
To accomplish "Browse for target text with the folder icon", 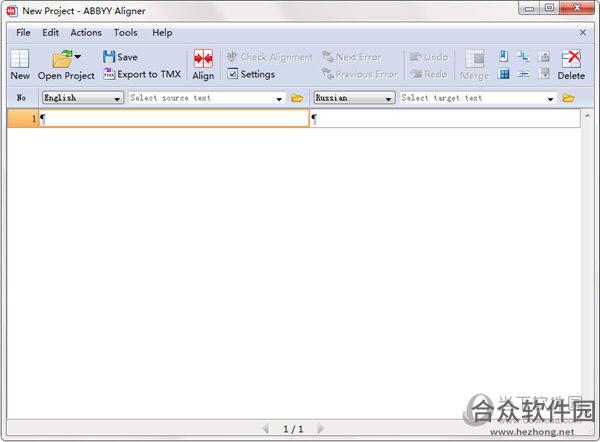I will [568, 98].
